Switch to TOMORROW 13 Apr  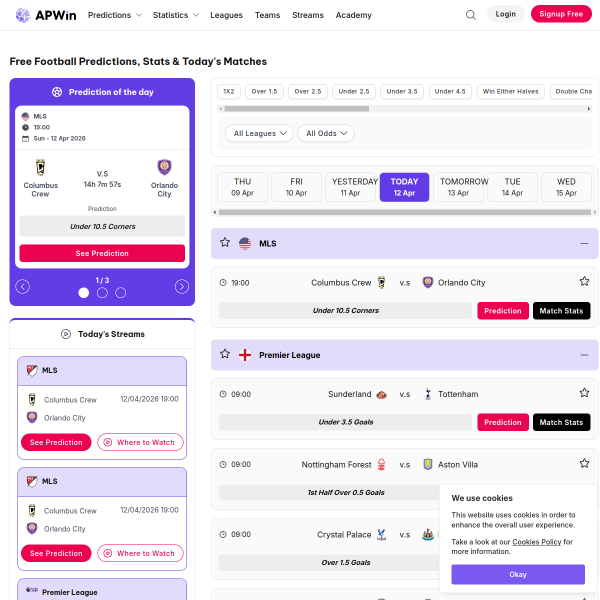coord(458,187)
